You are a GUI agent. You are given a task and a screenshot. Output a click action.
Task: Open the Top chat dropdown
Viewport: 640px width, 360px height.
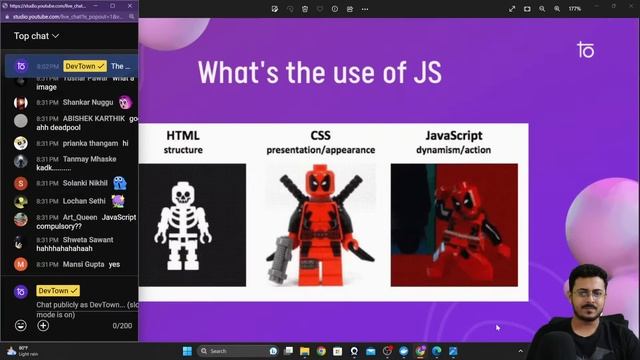click(36, 36)
